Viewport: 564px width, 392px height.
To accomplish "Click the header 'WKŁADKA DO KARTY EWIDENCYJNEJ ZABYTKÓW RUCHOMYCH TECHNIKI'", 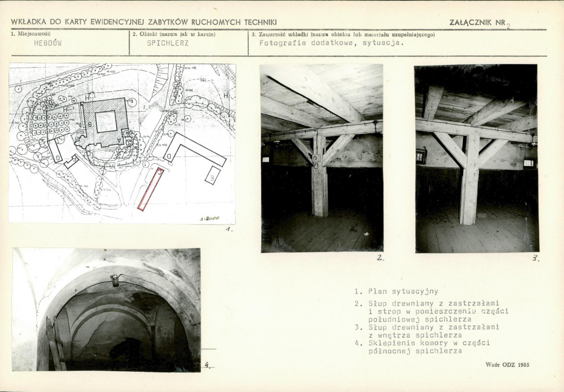I will [x=144, y=22].
